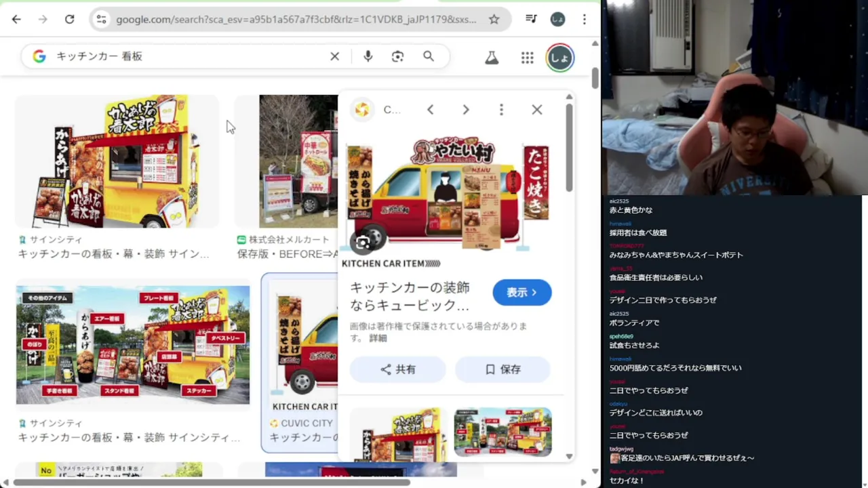The width and height of the screenshot is (868, 488).
Task: Open the Chrome profile avatar in the toolbar
Action: (557, 20)
